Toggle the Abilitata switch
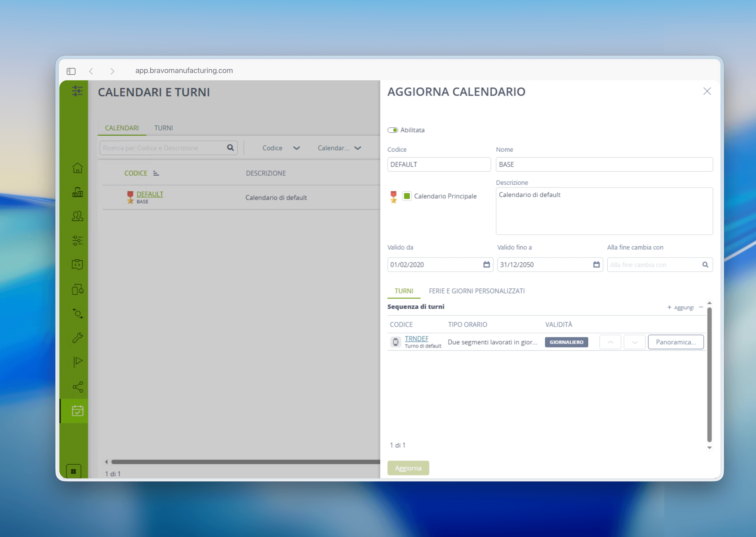Image resolution: width=756 pixels, height=537 pixels. (393, 130)
